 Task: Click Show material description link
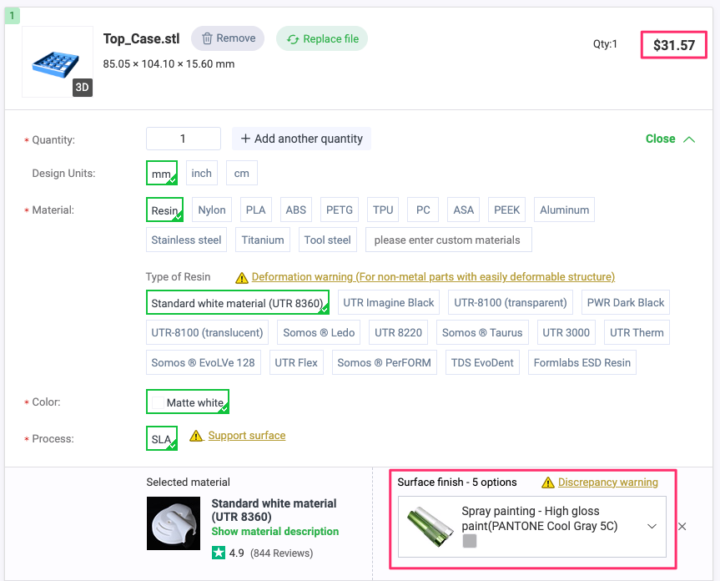coord(275,531)
